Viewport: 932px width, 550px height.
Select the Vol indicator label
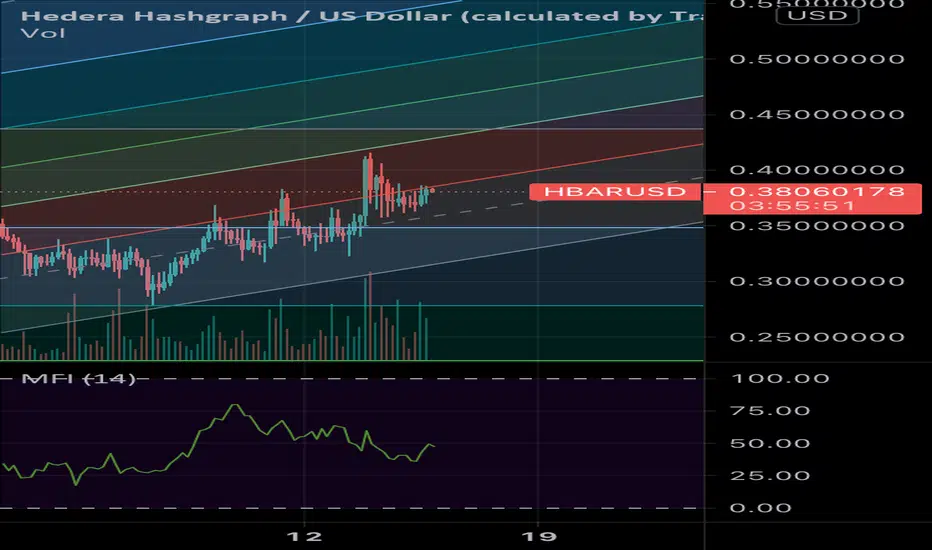tap(43, 33)
